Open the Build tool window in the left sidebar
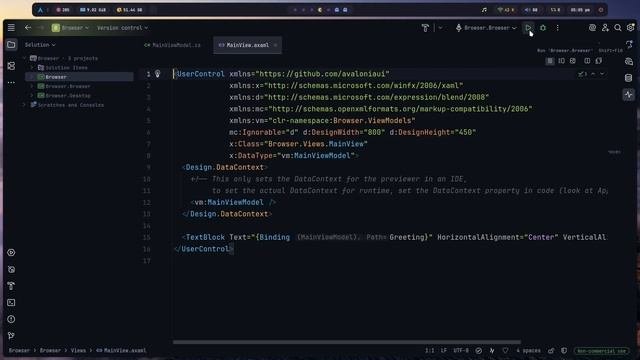Screen dimensions: 640x360 click(x=11, y=286)
